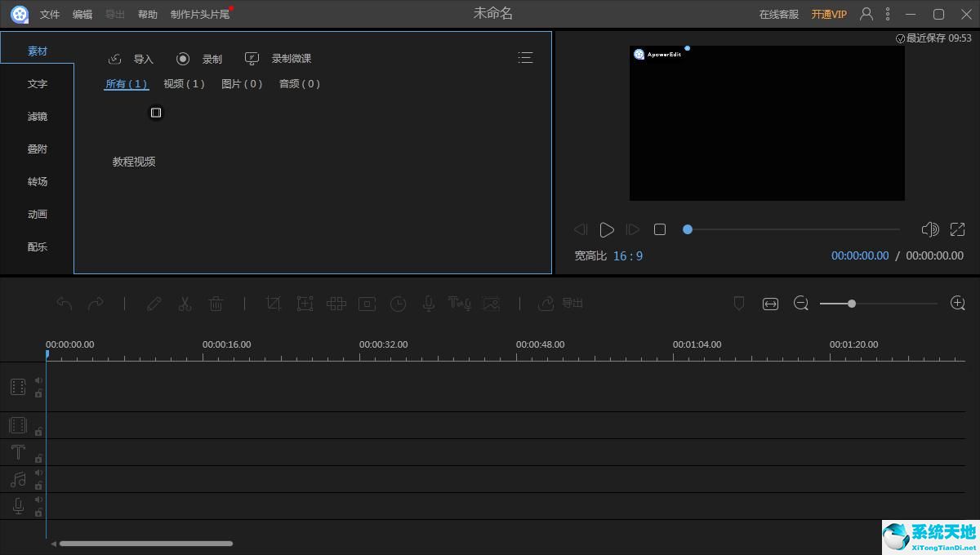Image resolution: width=980 pixels, height=555 pixels.
Task: Click the trash delete tool
Action: 216,304
